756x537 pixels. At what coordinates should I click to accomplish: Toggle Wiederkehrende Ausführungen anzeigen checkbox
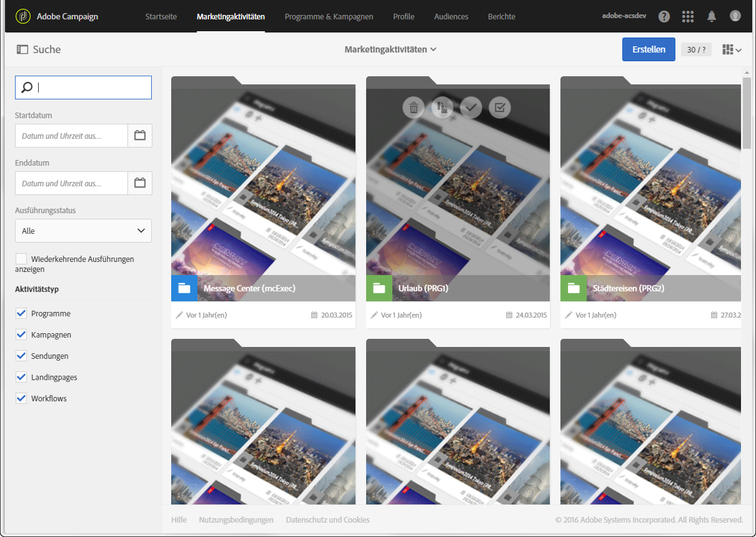click(x=21, y=259)
